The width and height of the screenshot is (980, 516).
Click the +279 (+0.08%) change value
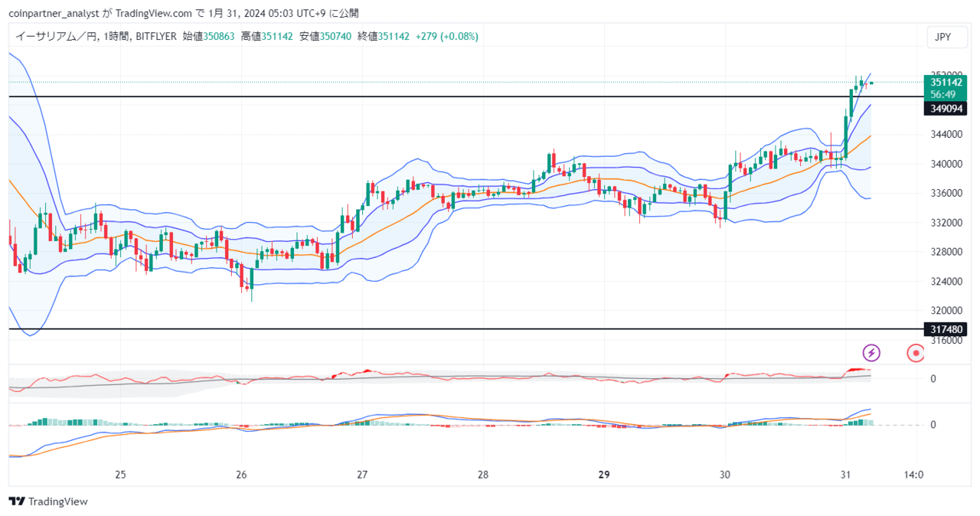(x=446, y=36)
